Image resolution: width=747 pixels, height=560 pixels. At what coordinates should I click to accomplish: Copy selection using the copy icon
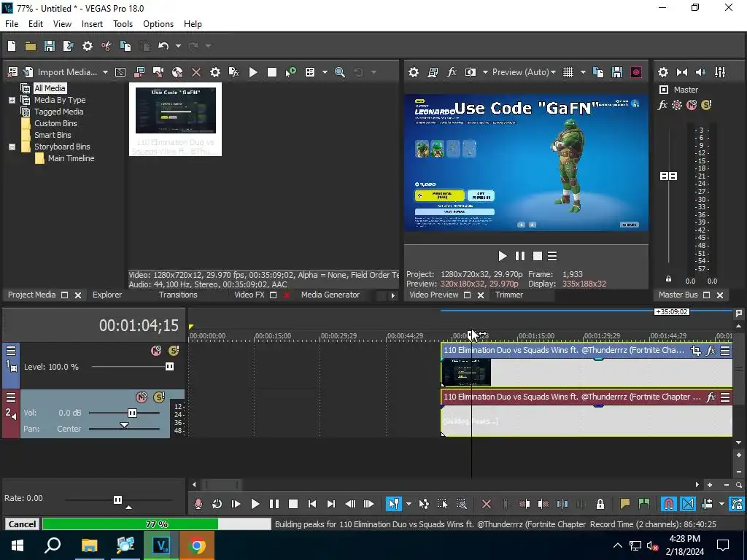[125, 46]
